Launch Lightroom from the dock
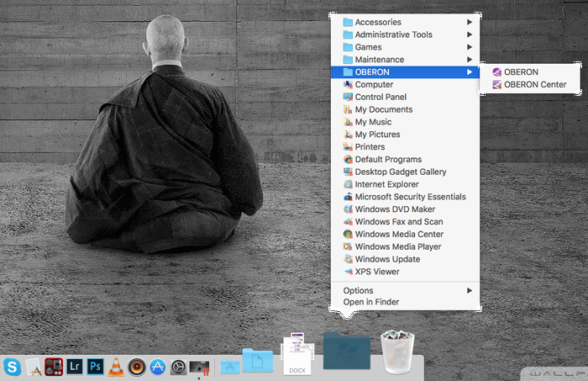The height and width of the screenshot is (381, 588). 75,367
